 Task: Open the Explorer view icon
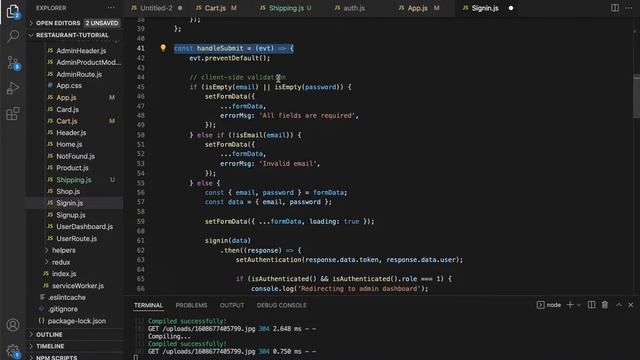point(13,11)
